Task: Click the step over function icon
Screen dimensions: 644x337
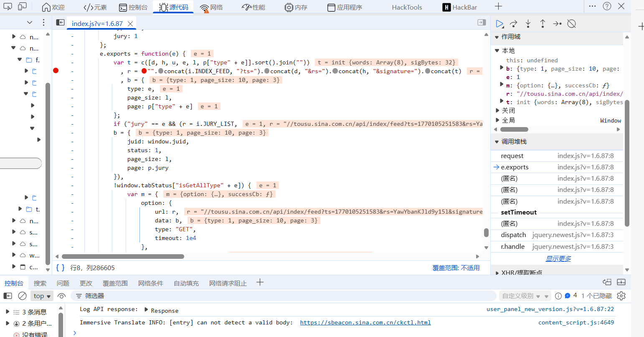Action: click(x=514, y=24)
